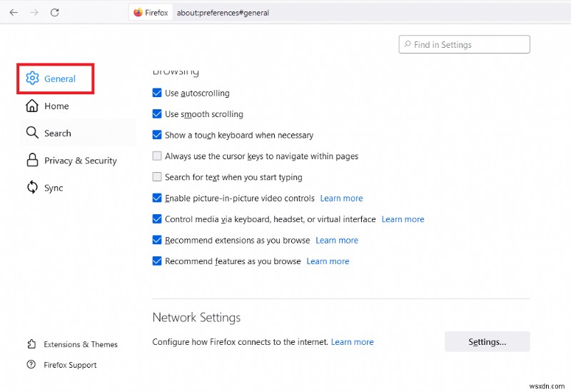Click the Privacy & Security lock icon
571x392 pixels.
pos(32,161)
